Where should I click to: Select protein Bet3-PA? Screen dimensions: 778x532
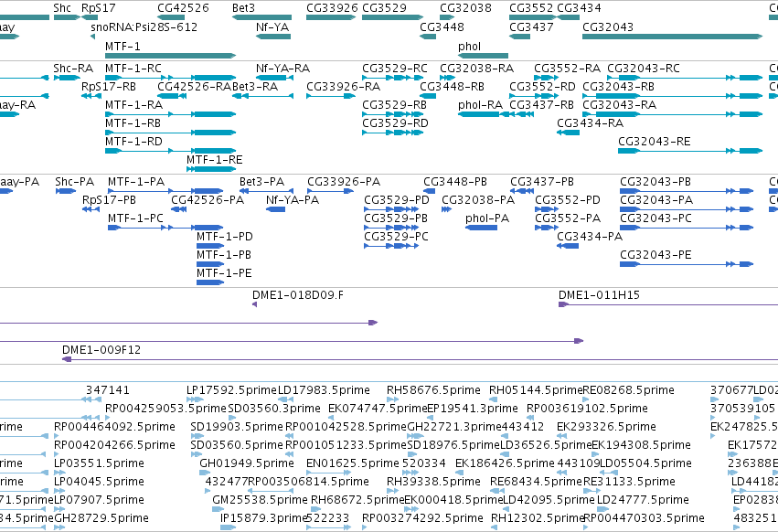click(266, 191)
